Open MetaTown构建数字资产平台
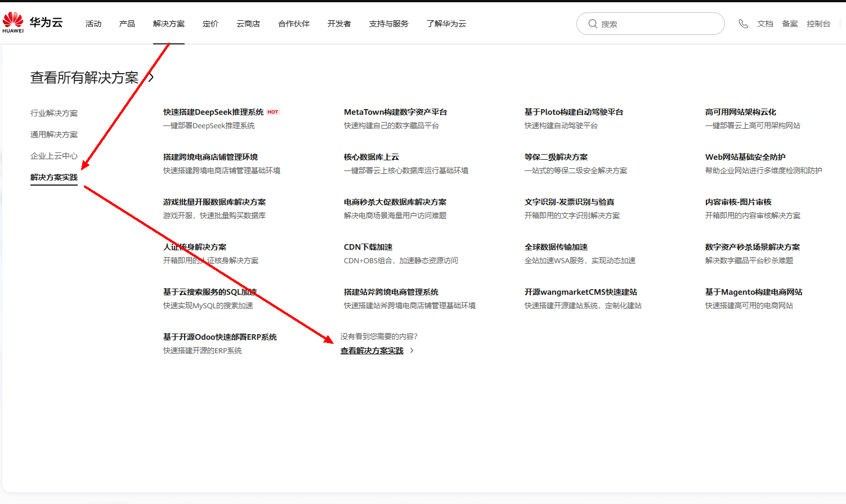Screen dimensions: 846x504 (x=396, y=112)
